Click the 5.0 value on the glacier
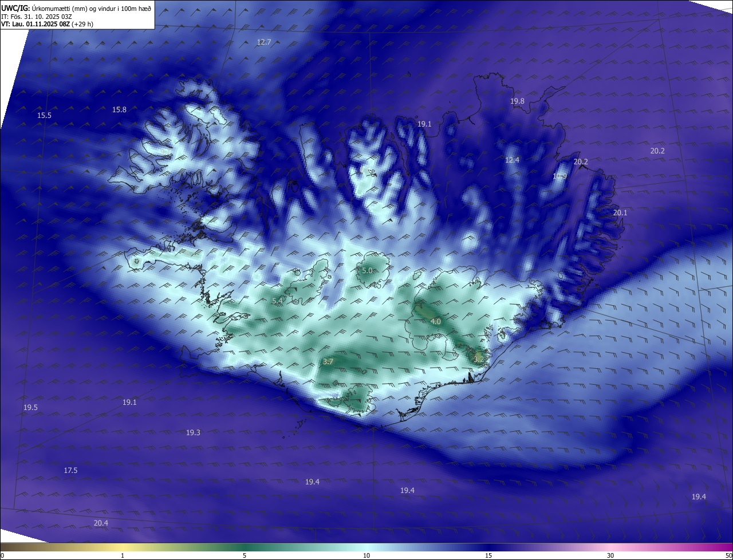 367,270
